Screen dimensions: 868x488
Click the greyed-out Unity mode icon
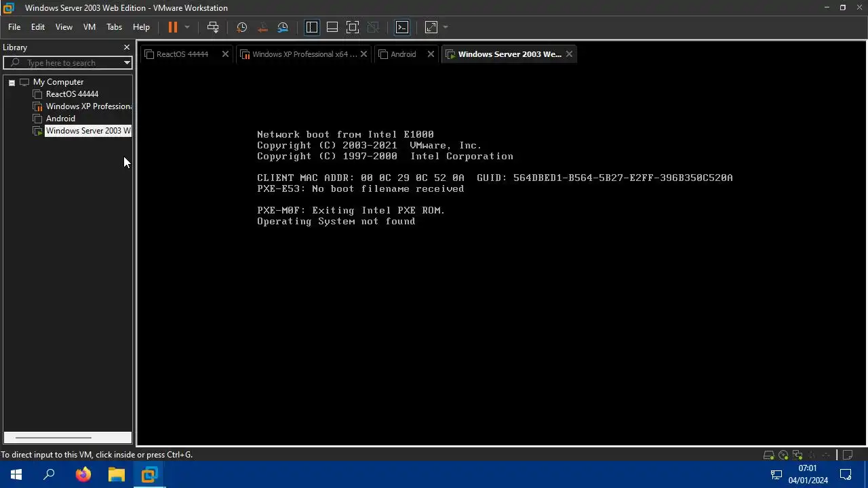[x=373, y=27]
